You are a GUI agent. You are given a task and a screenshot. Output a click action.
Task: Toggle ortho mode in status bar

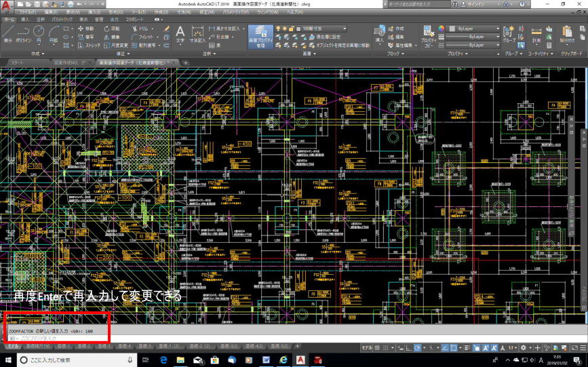(x=409, y=348)
